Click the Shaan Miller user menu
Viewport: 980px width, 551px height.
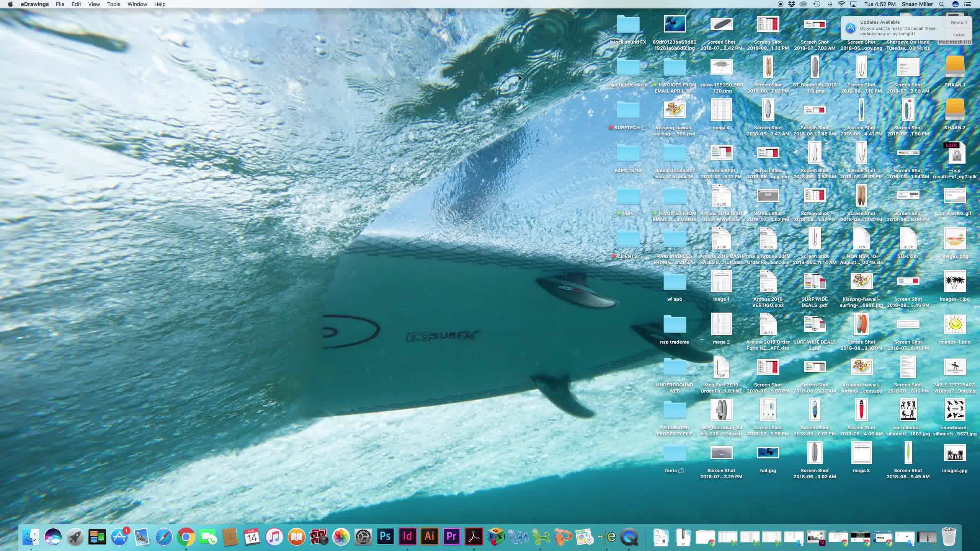pyautogui.click(x=917, y=4)
